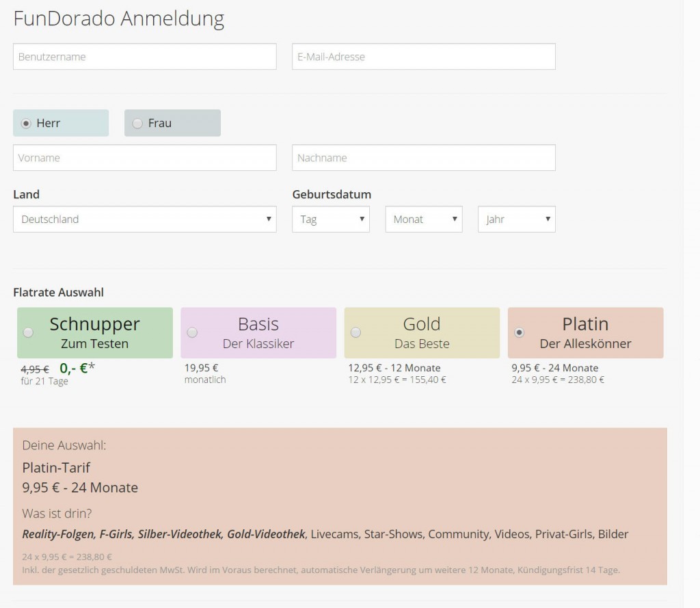Open the Monat dropdown
700x608 pixels.
[x=423, y=220]
